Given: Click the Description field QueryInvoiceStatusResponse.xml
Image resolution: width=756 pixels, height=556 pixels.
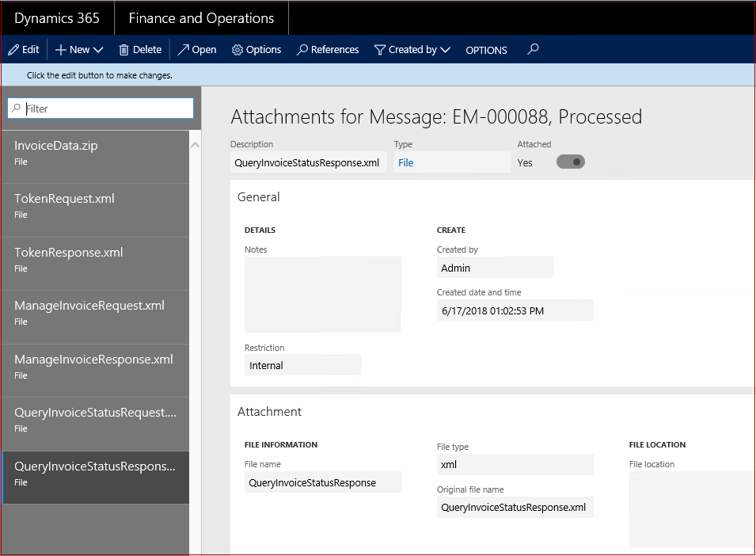Looking at the screenshot, I should [x=309, y=162].
